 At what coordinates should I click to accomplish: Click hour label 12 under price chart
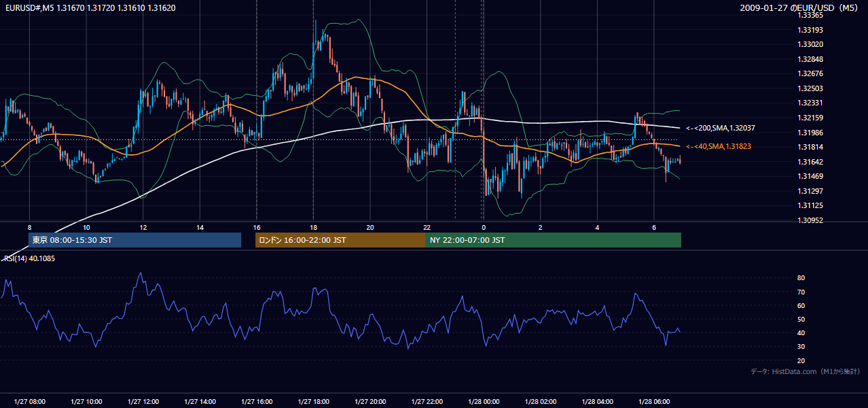143,227
